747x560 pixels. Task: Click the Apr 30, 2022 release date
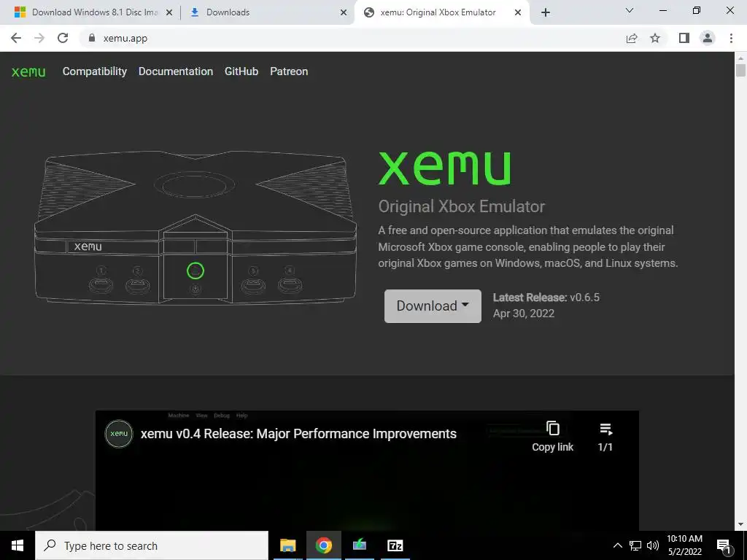tap(524, 314)
